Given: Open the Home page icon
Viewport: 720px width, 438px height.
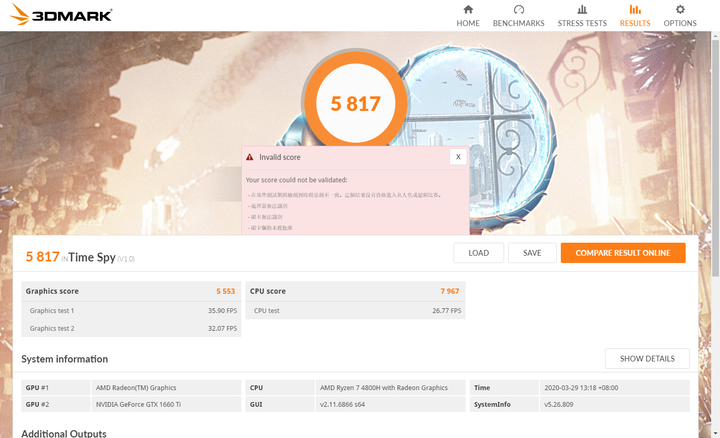Looking at the screenshot, I should point(468,9).
